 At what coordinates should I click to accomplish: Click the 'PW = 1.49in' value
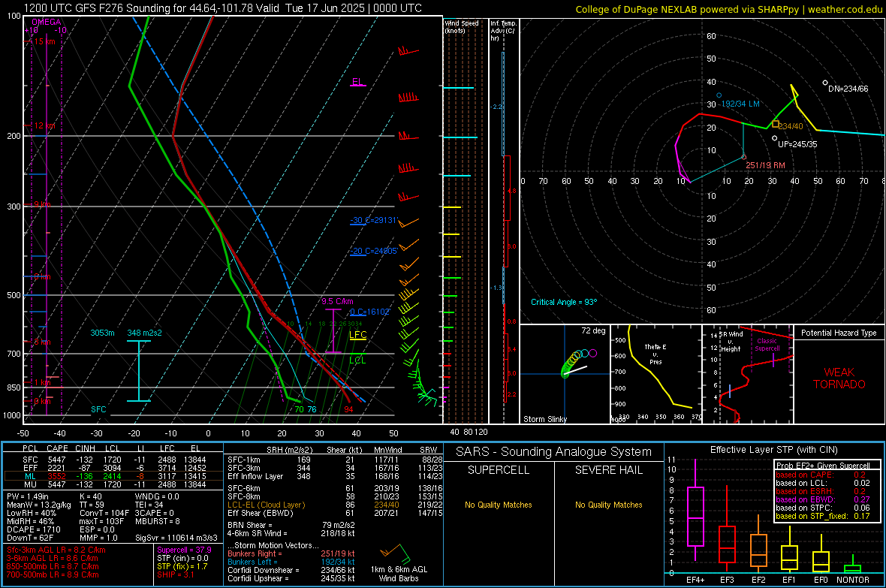click(x=28, y=496)
